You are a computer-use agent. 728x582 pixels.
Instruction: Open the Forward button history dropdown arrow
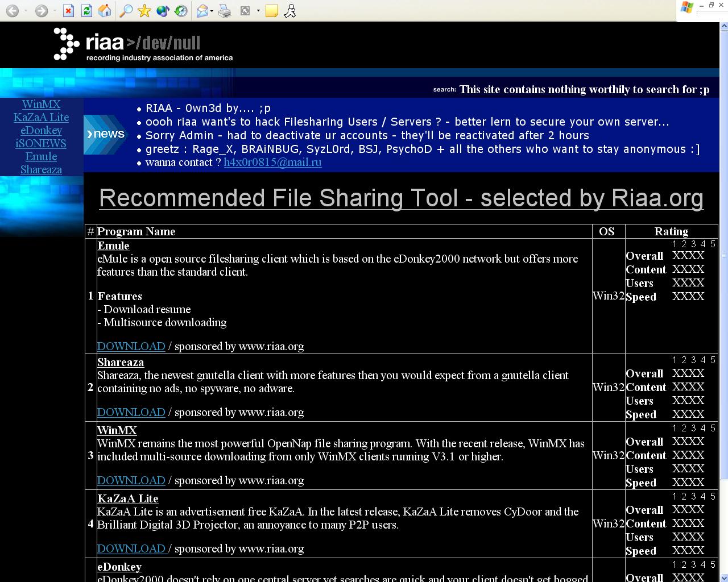tap(55, 11)
